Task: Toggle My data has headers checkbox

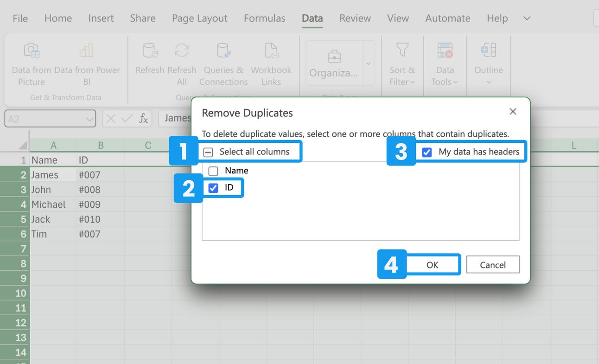Action: tap(427, 152)
